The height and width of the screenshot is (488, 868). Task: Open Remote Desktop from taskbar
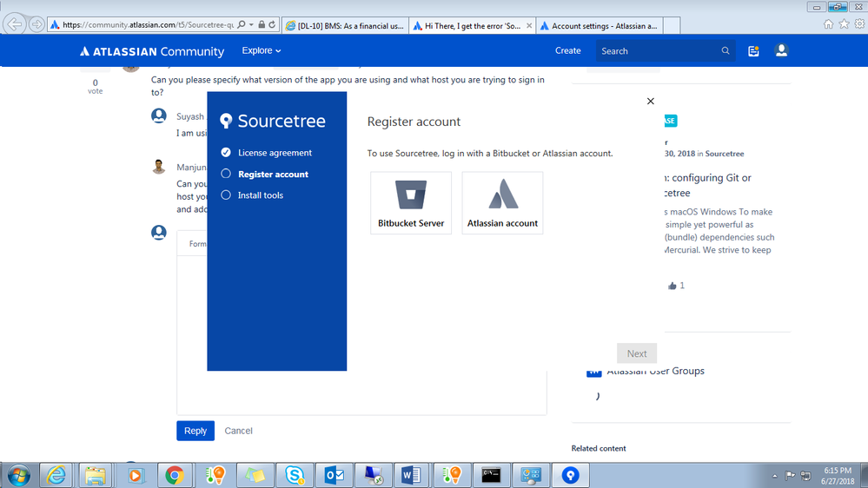point(374,475)
